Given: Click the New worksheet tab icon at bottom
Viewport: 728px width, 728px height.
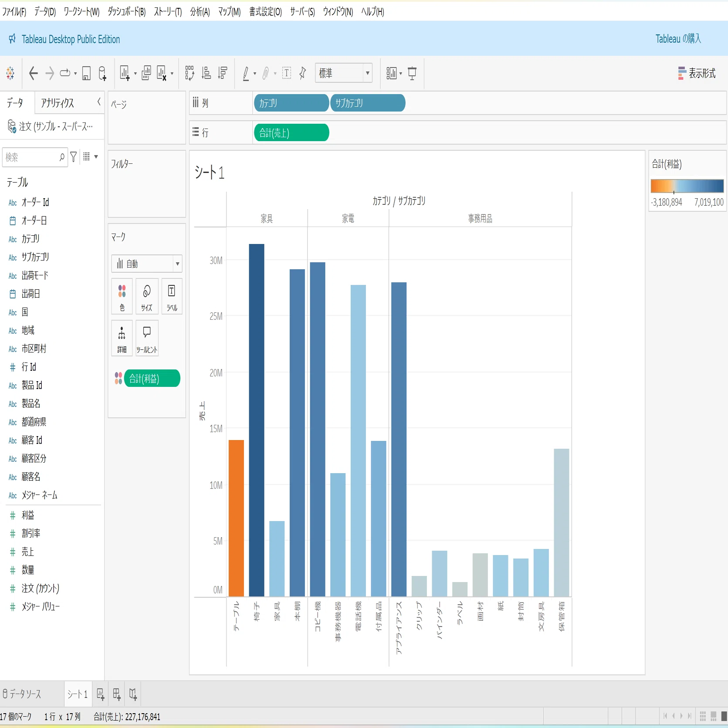Looking at the screenshot, I should [x=101, y=694].
